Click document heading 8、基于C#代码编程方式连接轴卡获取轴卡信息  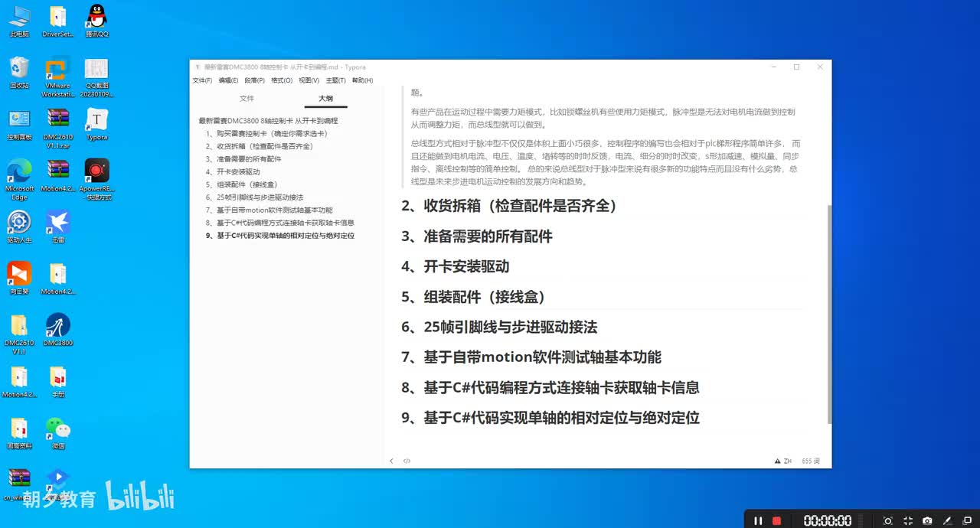coord(550,388)
